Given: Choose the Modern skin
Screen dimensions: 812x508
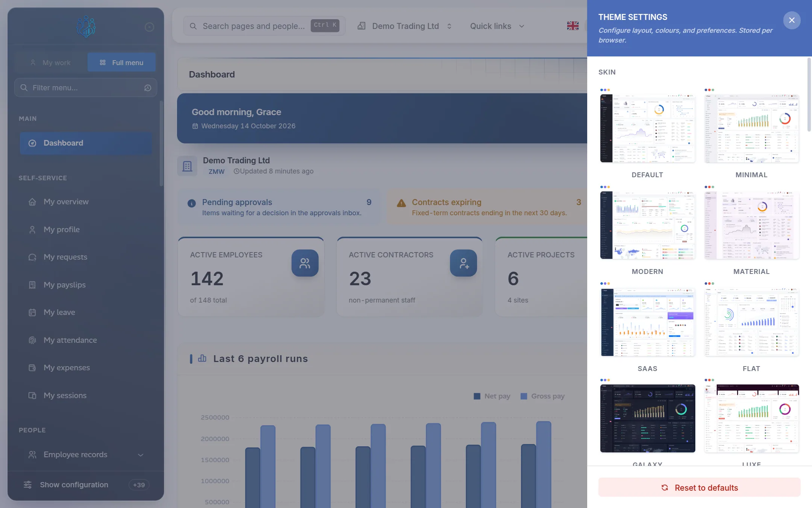Looking at the screenshot, I should pos(647,225).
